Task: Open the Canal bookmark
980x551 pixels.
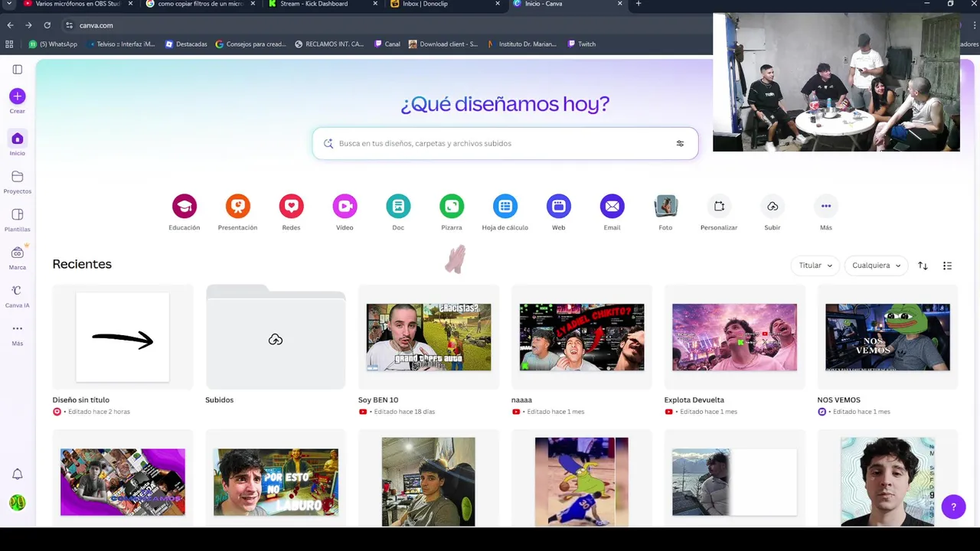Action: pyautogui.click(x=387, y=44)
